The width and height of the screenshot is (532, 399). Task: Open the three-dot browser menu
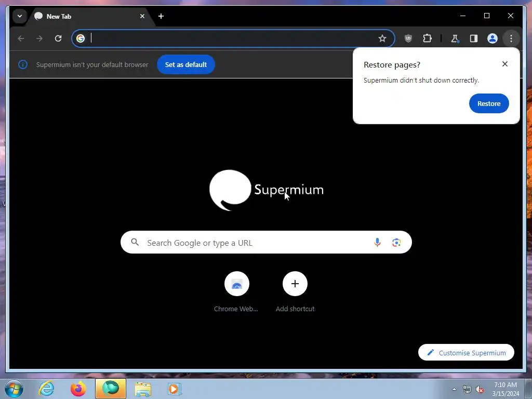[x=511, y=38]
